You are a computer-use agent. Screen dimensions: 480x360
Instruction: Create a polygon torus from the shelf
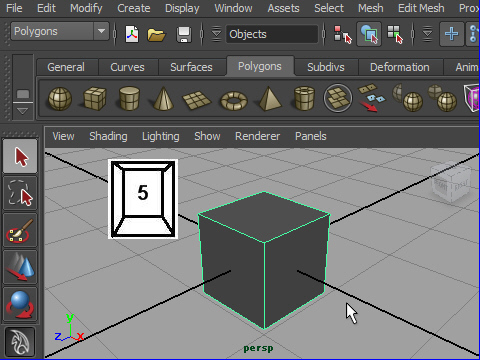[234, 100]
